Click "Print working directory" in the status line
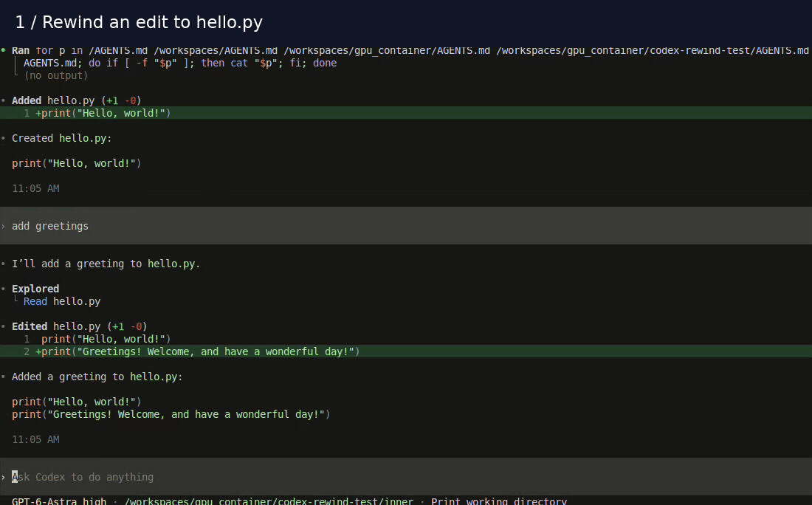The width and height of the screenshot is (812, 505). point(499,501)
